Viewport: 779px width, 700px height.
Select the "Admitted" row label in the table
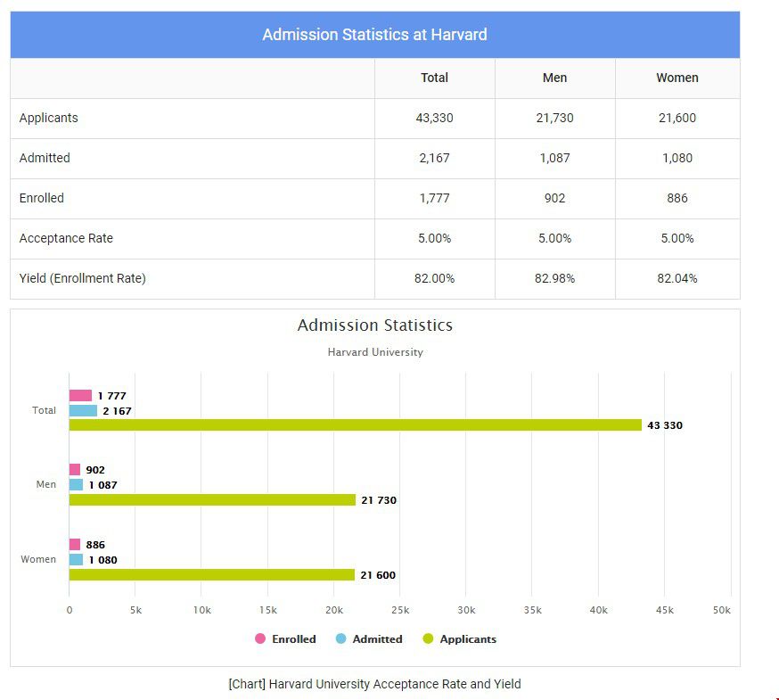tap(45, 158)
